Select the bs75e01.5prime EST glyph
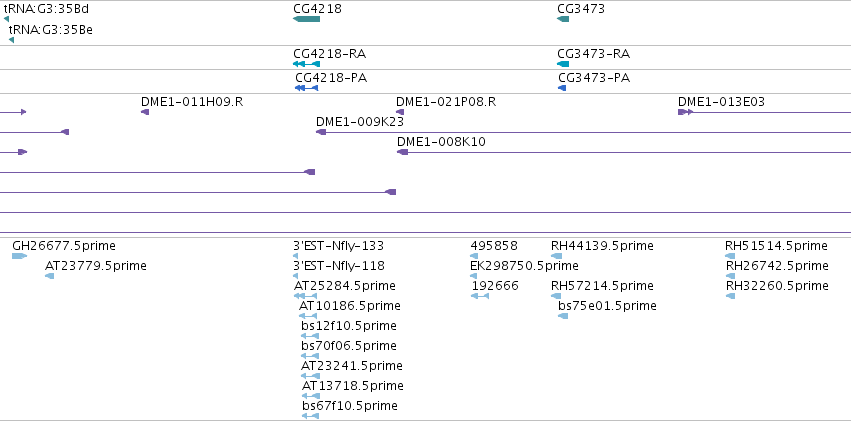The width and height of the screenshot is (851, 421). pos(563,316)
